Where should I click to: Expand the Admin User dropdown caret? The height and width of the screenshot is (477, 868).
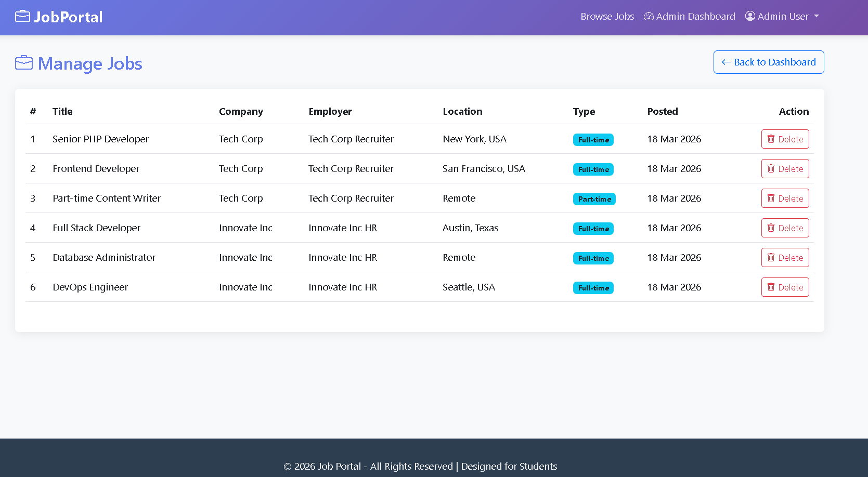tap(817, 17)
